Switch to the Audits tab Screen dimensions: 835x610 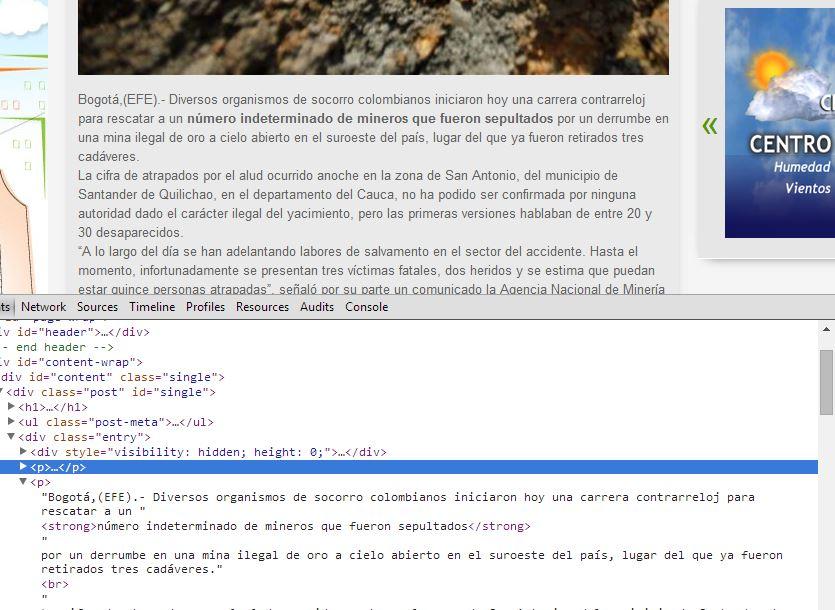317,307
